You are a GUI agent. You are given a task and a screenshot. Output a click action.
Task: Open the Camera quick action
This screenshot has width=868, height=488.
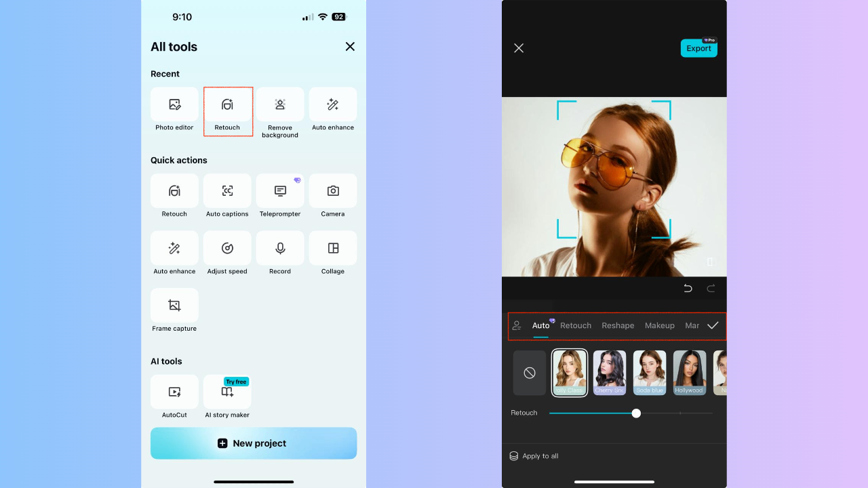333,197
